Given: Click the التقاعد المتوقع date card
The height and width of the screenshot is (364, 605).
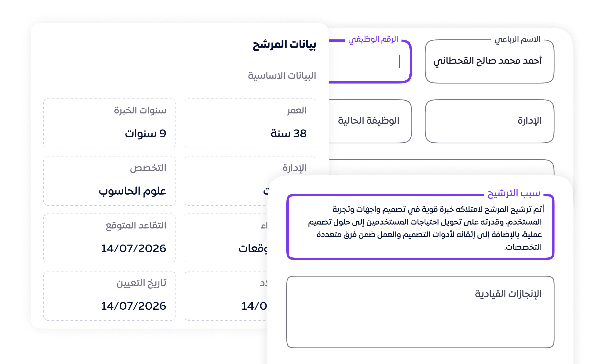Looking at the screenshot, I should [x=110, y=238].
